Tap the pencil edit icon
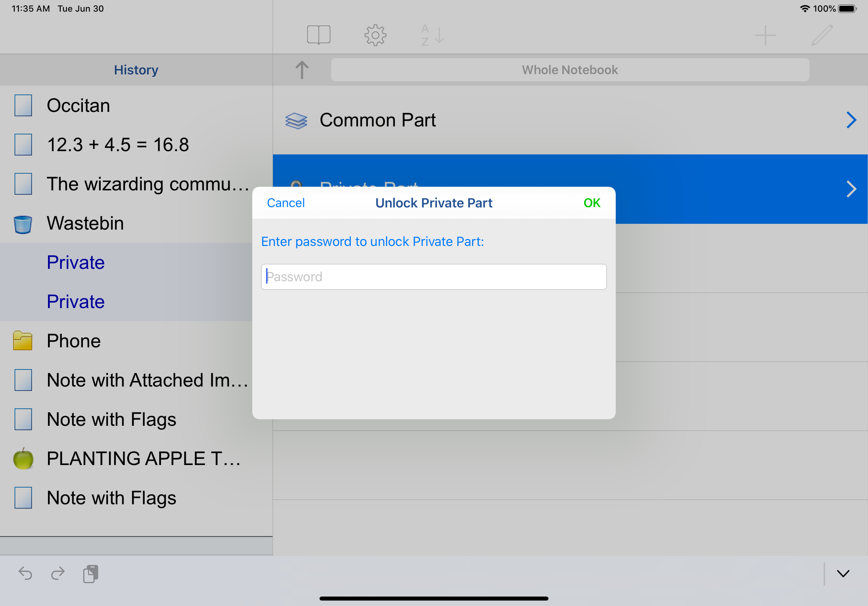 click(x=822, y=35)
